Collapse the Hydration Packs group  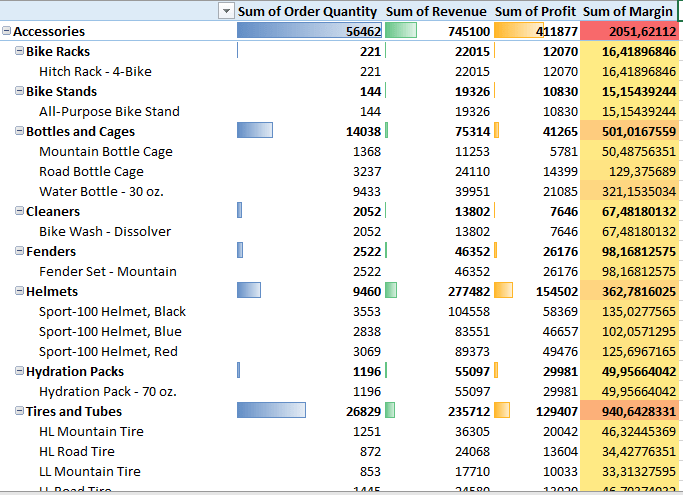pyautogui.click(x=19, y=371)
